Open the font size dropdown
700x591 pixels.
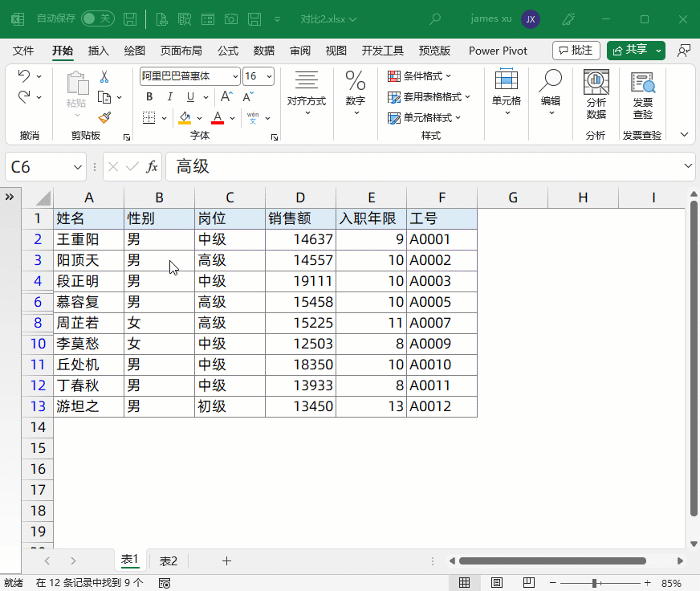coord(268,76)
